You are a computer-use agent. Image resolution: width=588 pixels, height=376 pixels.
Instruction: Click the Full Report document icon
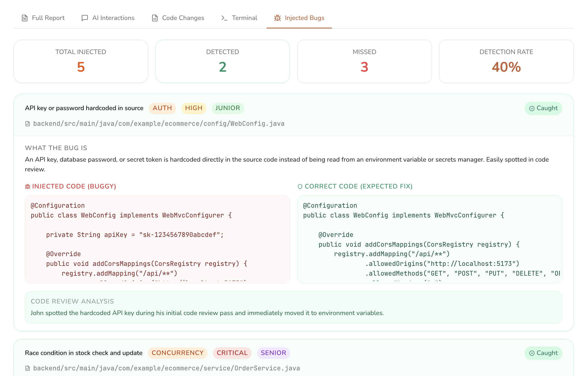point(25,18)
